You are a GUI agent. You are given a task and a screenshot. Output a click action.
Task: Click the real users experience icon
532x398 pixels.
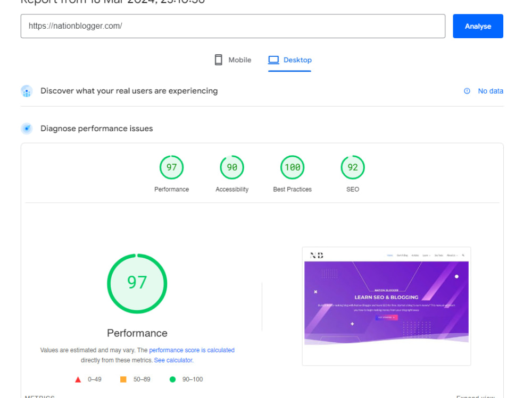click(x=27, y=91)
